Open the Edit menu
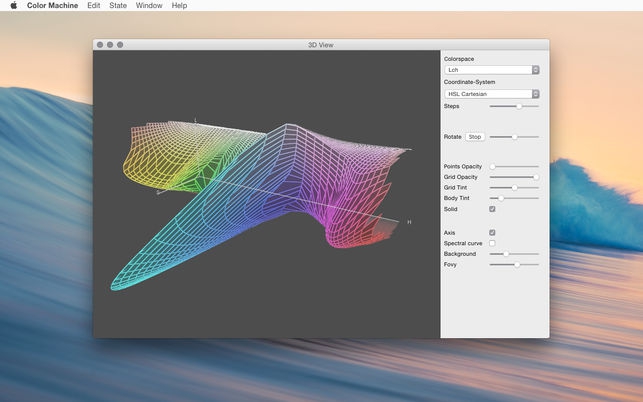The width and height of the screenshot is (643, 402). (x=93, y=6)
